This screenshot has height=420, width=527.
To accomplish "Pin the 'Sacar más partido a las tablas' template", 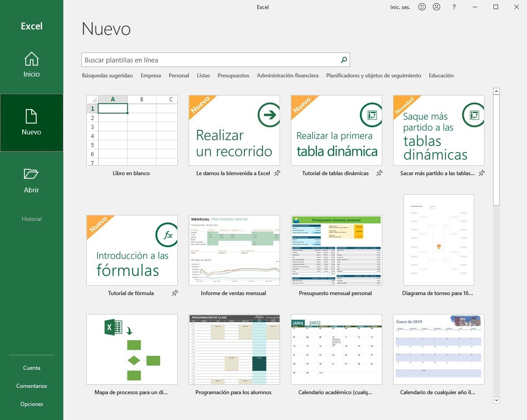I will click(482, 173).
